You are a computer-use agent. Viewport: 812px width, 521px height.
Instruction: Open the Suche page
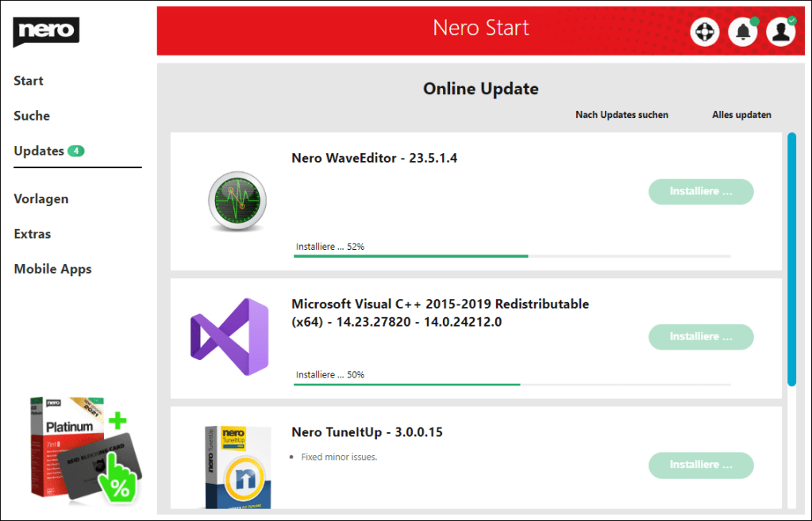pos(32,116)
